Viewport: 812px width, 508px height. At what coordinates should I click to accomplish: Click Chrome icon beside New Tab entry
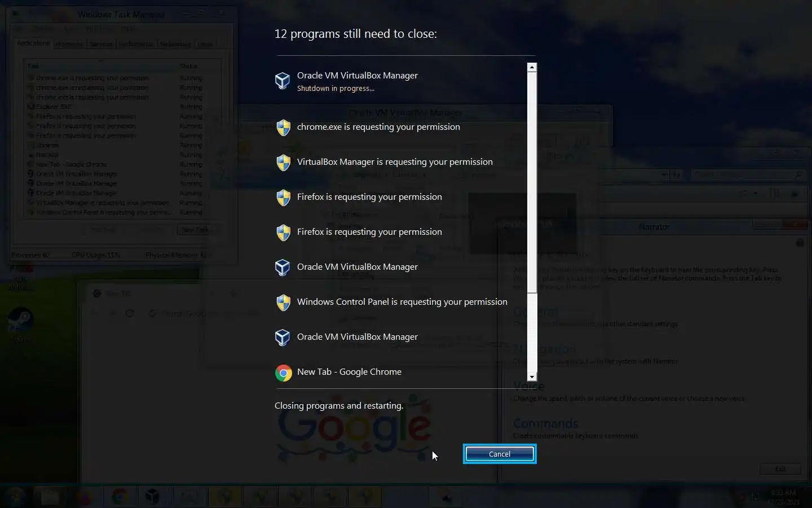click(283, 373)
